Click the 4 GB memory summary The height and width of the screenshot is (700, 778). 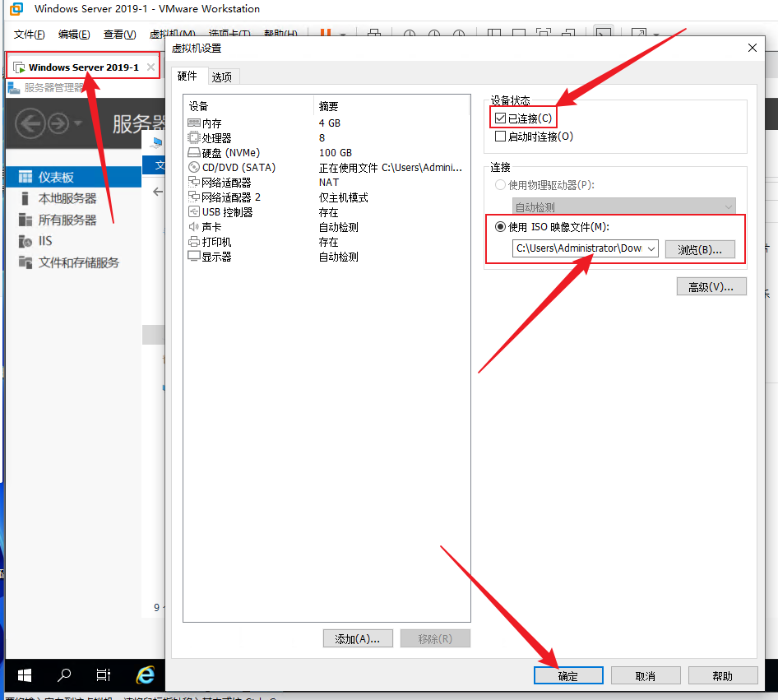[330, 123]
